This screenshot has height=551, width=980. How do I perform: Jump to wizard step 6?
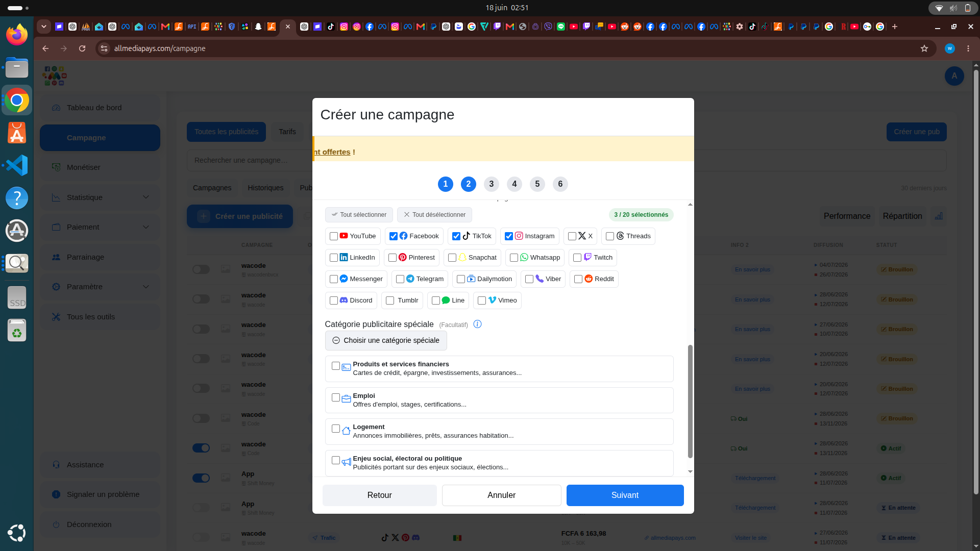click(x=560, y=184)
